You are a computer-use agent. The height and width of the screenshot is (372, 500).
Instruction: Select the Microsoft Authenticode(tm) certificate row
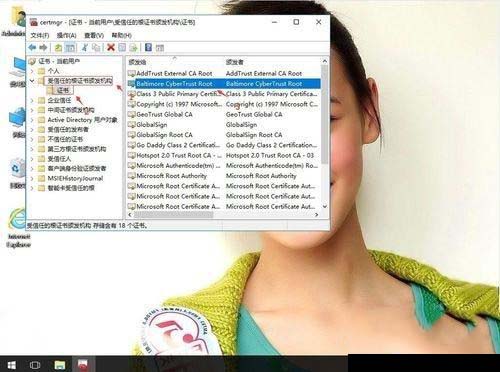click(224, 166)
